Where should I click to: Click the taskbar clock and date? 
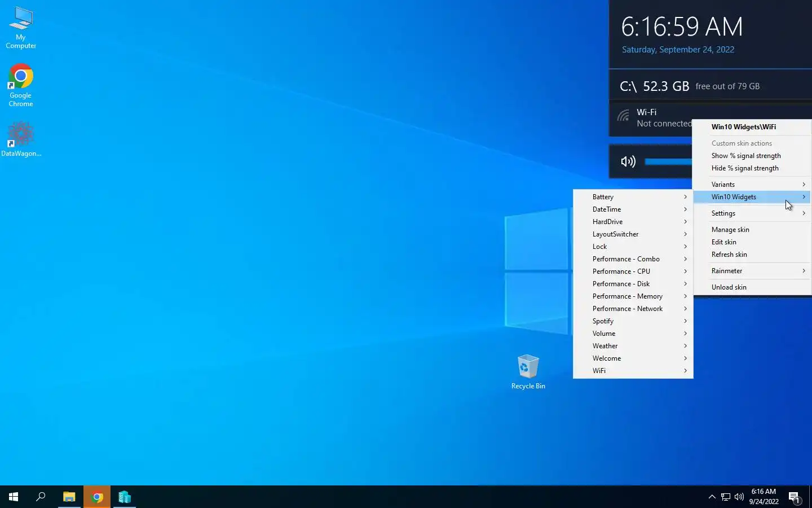click(x=764, y=497)
